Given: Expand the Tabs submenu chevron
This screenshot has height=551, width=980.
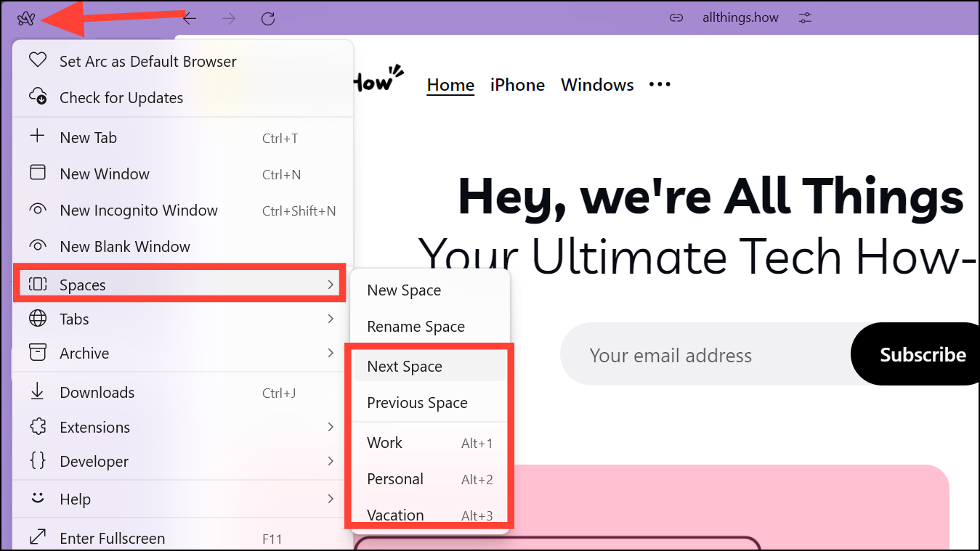Looking at the screenshot, I should coord(331,319).
